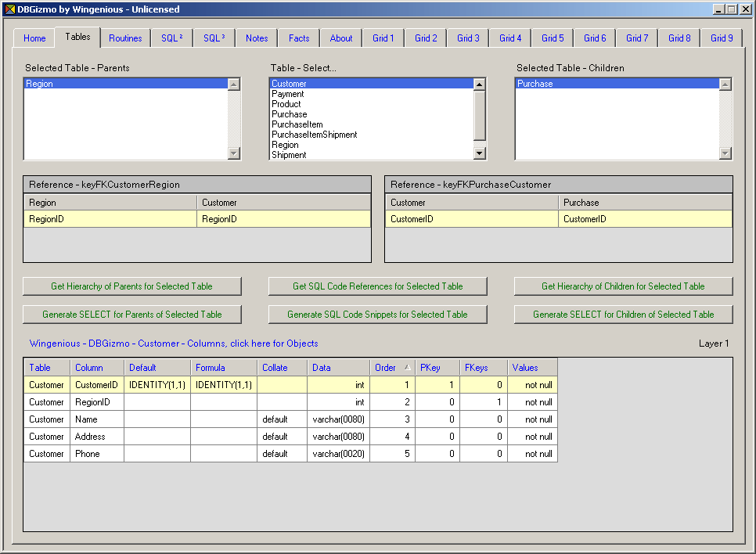
Task: Click Get Hierarchy of Parents button
Action: pos(131,286)
